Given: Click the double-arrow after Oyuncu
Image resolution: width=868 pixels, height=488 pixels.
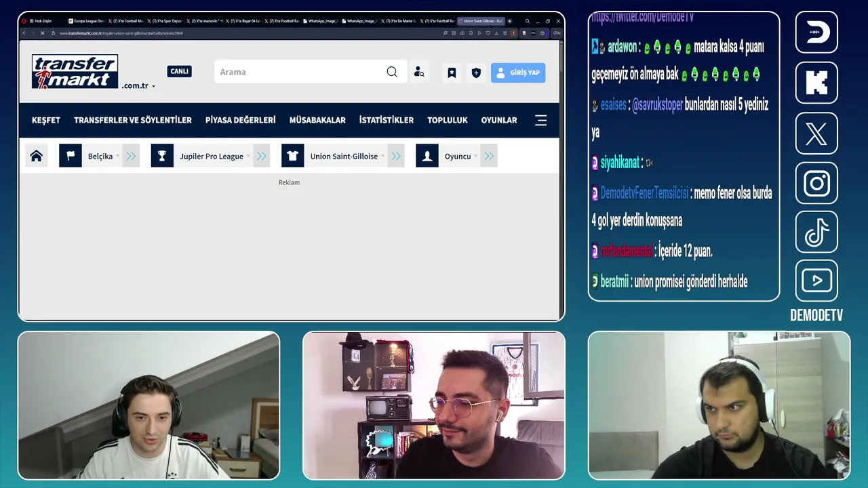Looking at the screenshot, I should 489,156.
